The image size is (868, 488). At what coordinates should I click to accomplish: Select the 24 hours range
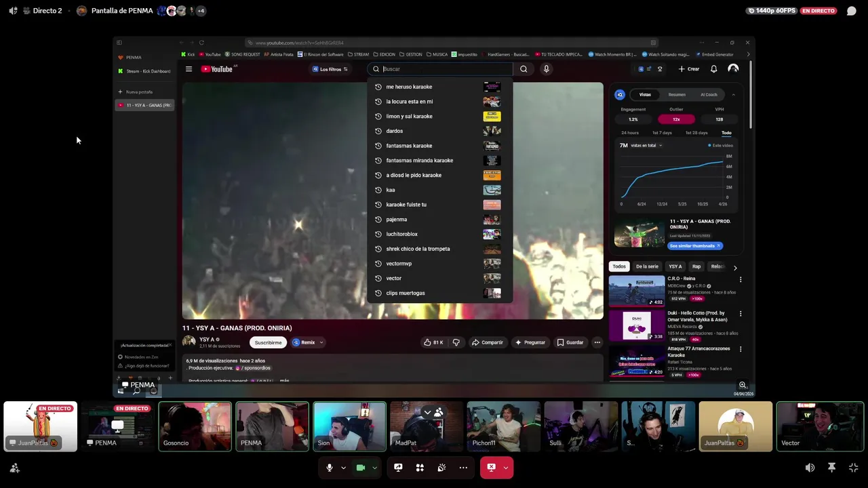coord(630,133)
